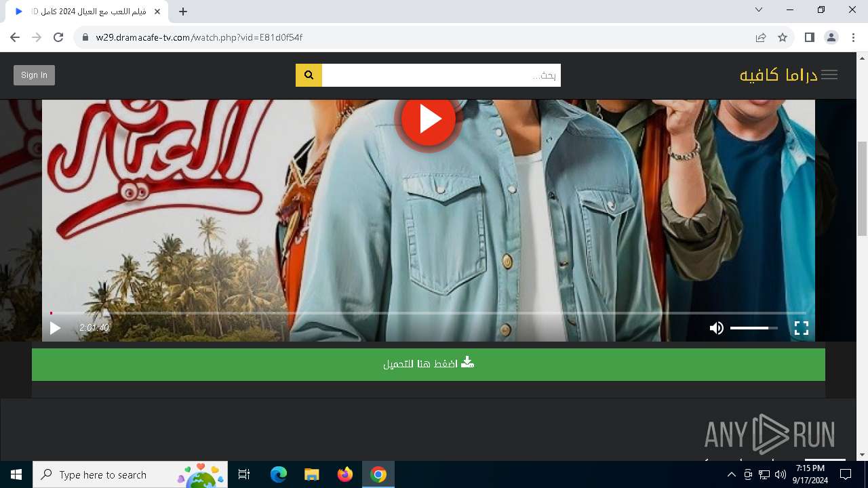Open the Chrome three-dot menu
The height and width of the screenshot is (488, 868).
click(853, 37)
